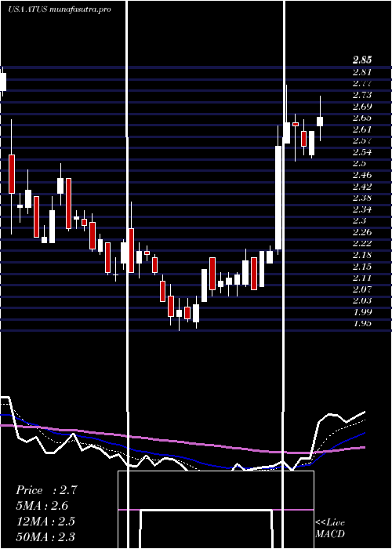Click the 2.22 price axis label
The height and width of the screenshot is (549, 392).
point(362,243)
